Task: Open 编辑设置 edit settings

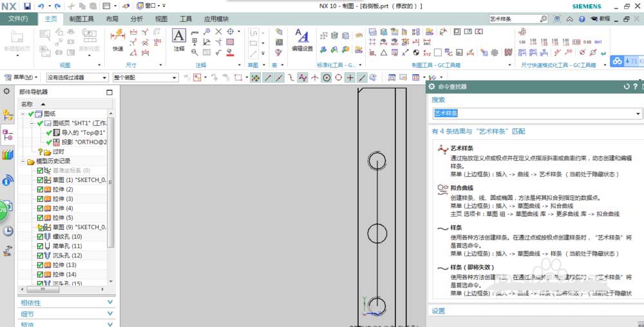Action: point(301,39)
